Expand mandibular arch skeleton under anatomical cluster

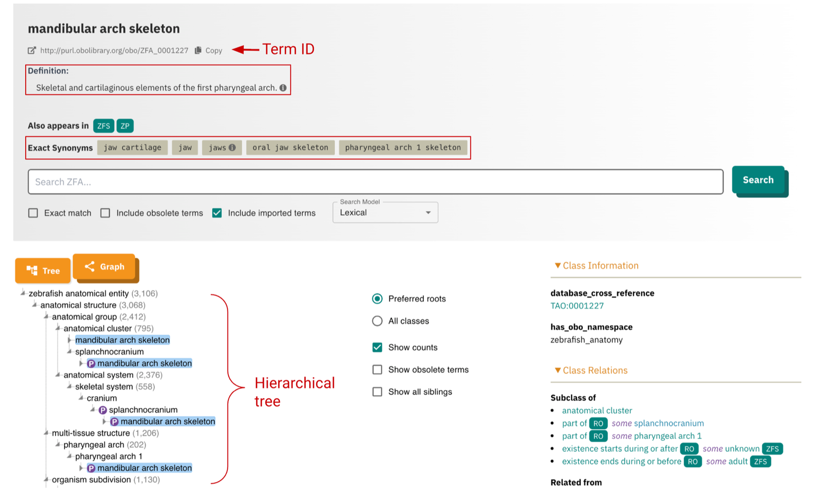pos(69,340)
